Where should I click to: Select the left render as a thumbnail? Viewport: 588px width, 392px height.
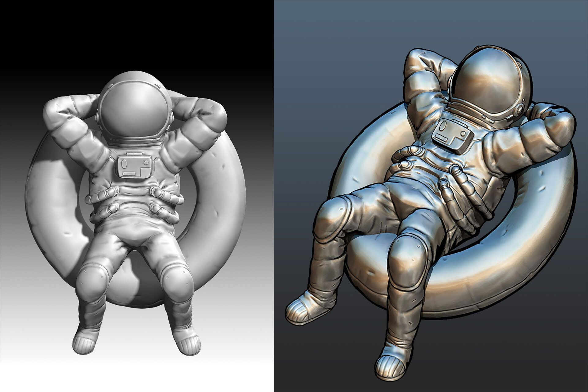click(138, 196)
